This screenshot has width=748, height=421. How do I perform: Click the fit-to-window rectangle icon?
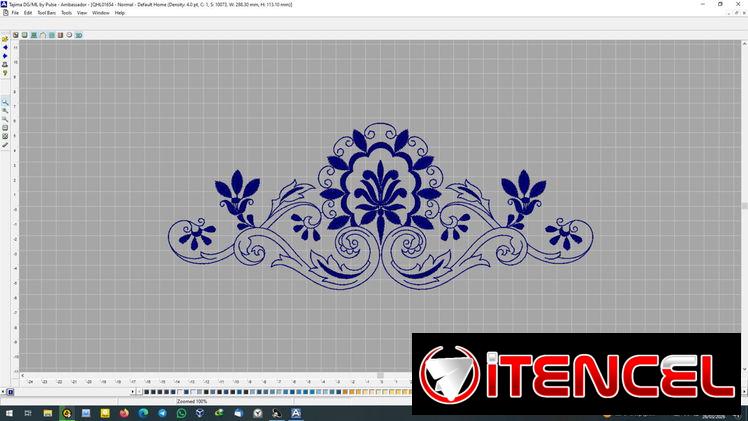coord(5,128)
